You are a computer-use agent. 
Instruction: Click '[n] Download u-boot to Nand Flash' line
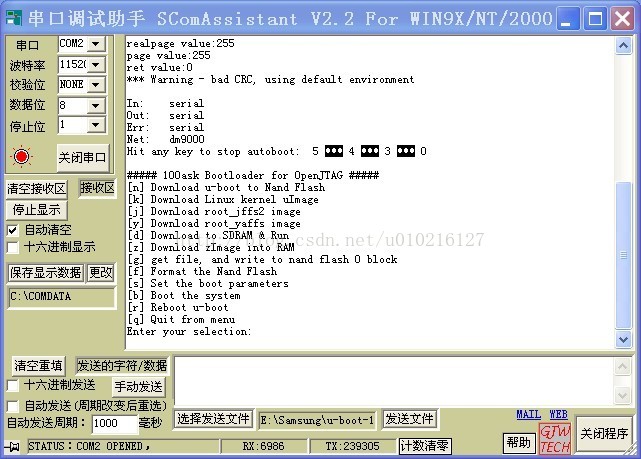[226, 188]
